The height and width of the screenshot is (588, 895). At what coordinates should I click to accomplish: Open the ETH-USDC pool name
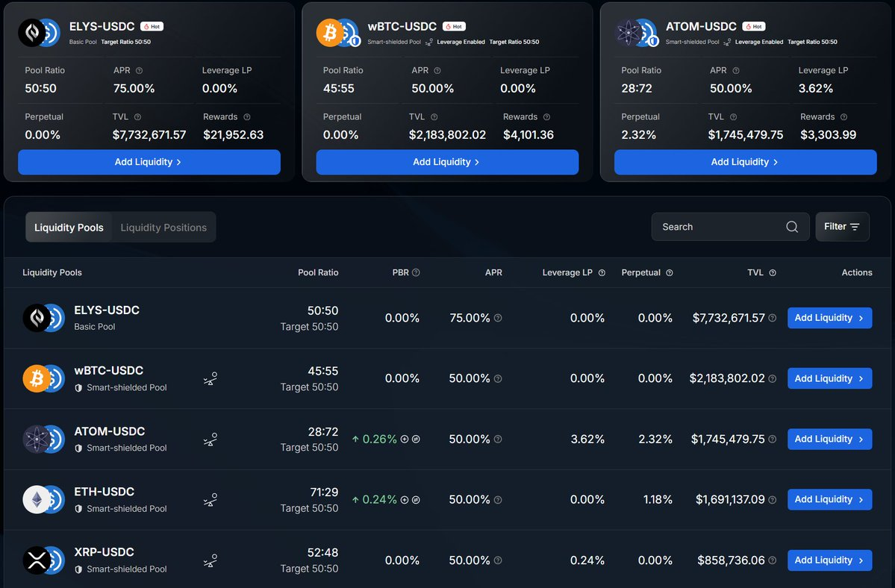click(104, 492)
